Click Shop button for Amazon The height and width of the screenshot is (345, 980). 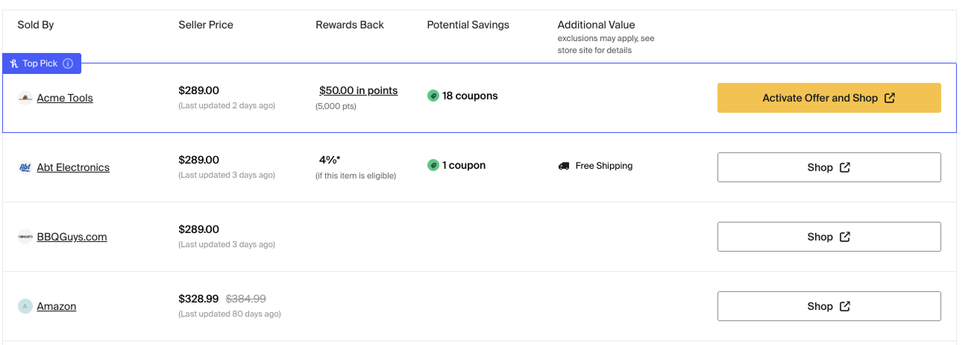pos(829,306)
